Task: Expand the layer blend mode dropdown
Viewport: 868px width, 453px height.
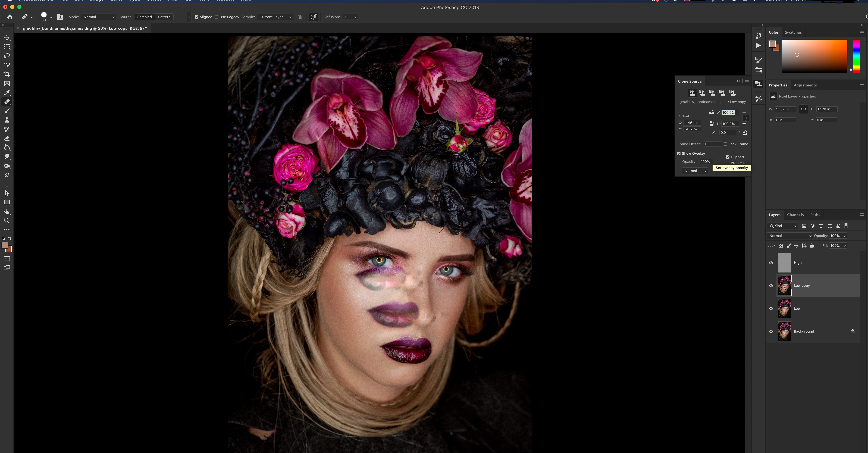Action: (789, 236)
